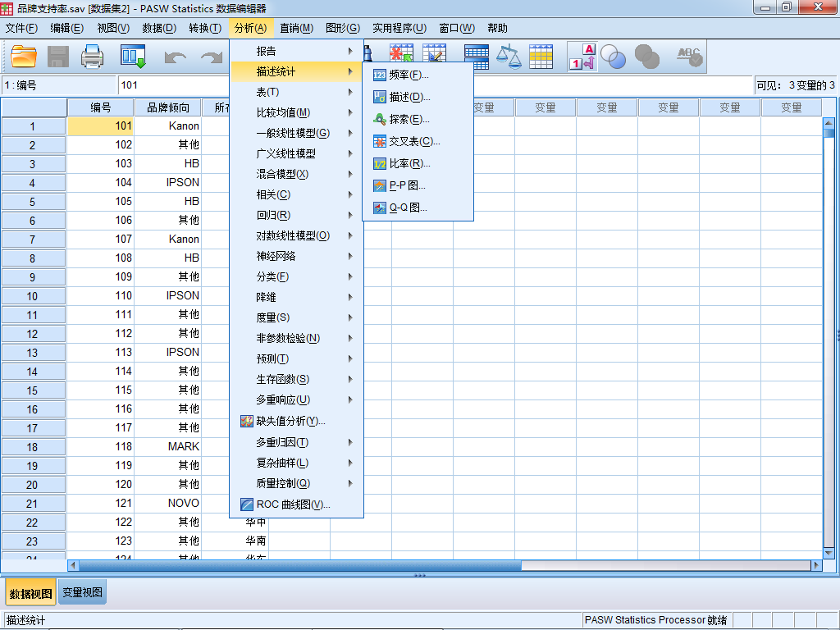Choose 交叉表(C)... from the submenu
This screenshot has height=630, width=840.
pyautogui.click(x=418, y=141)
